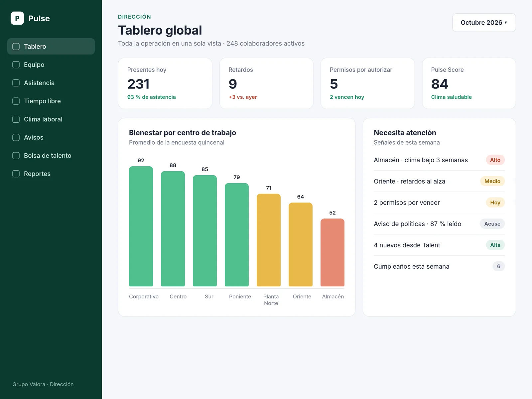Screen dimensions: 532x399
Task: Go to Equipo in sidebar
Action: (x=34, y=65)
